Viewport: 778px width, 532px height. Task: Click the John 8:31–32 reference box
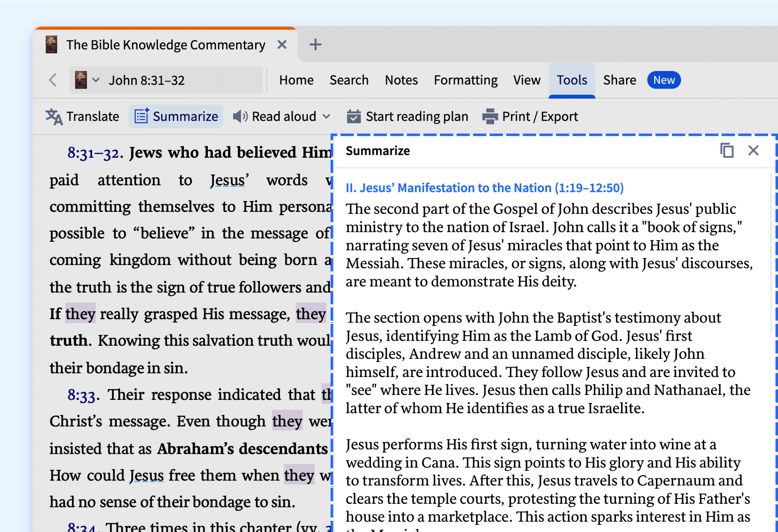(166, 80)
